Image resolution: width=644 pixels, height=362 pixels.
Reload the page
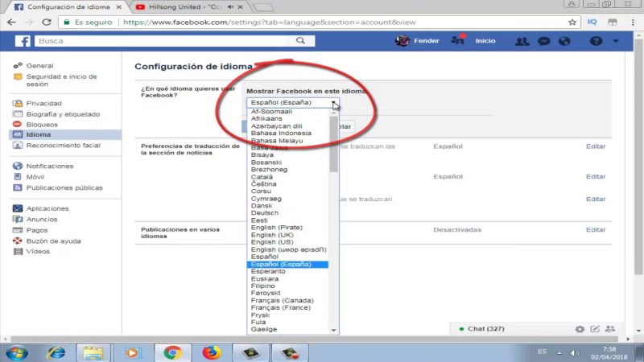click(47, 23)
